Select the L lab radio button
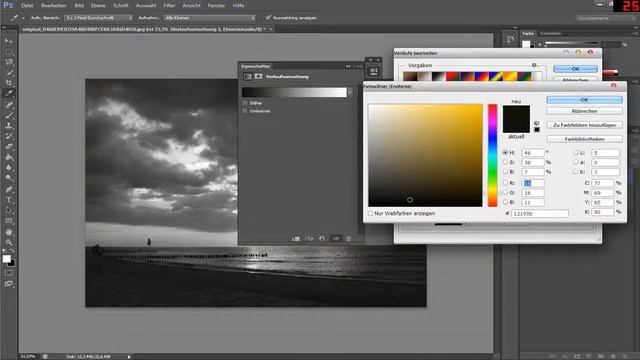 (x=576, y=153)
